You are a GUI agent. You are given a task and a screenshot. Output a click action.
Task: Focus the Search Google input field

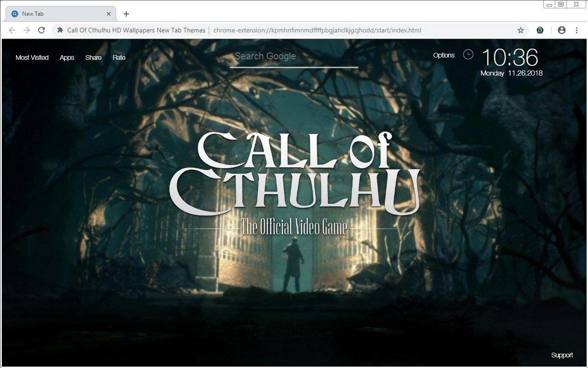[294, 57]
